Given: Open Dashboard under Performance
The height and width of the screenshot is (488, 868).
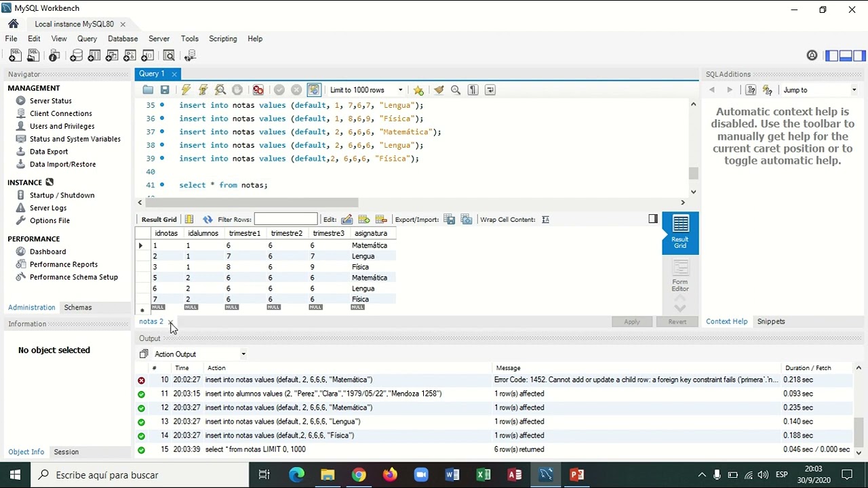Looking at the screenshot, I should [47, 251].
